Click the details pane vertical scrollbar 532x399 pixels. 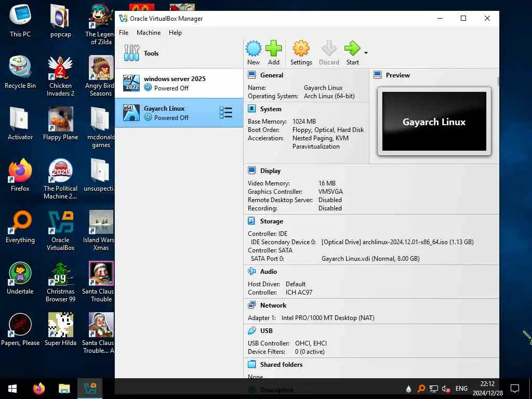click(x=498, y=82)
